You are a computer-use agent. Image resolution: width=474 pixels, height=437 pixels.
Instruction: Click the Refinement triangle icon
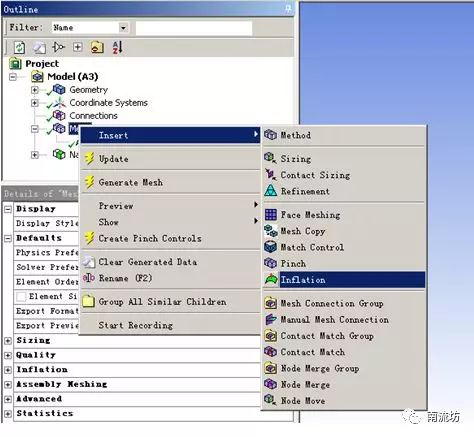coord(270,191)
